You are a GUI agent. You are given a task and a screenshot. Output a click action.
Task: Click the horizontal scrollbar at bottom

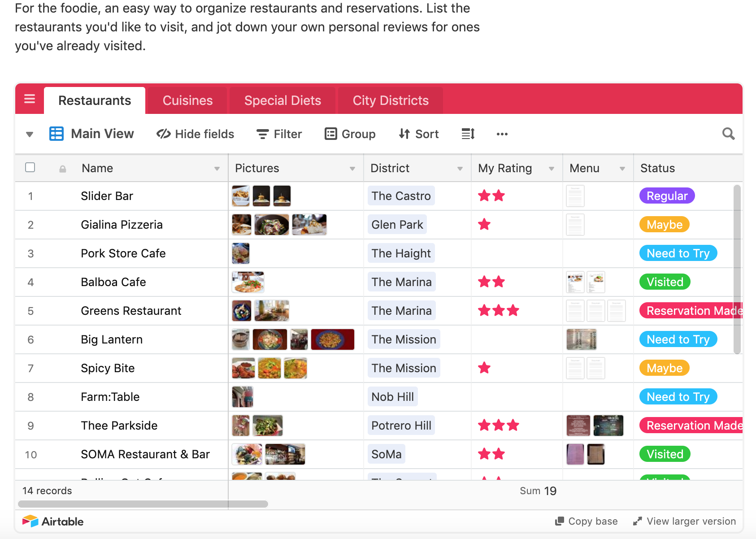pos(143,504)
